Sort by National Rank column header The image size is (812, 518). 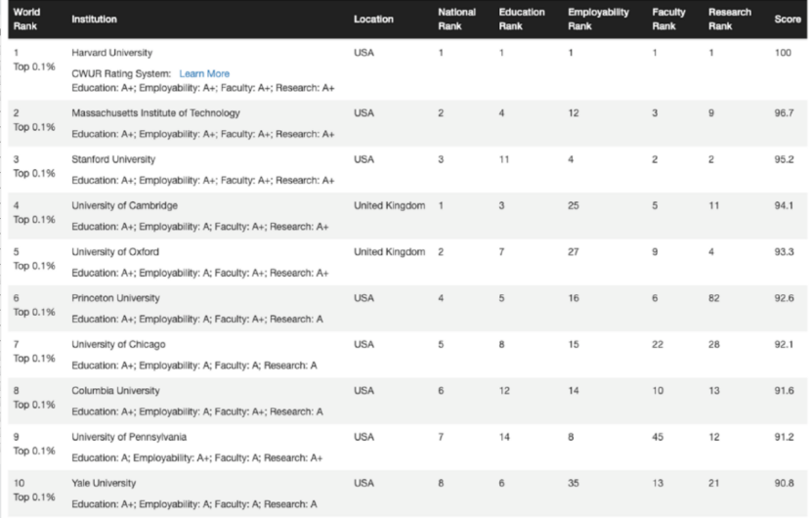pos(456,20)
